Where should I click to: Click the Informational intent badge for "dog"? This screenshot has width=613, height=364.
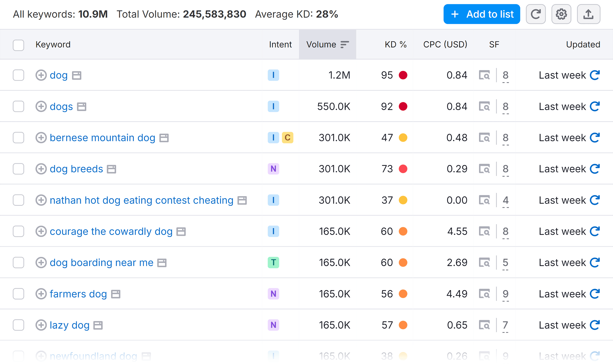coord(273,75)
